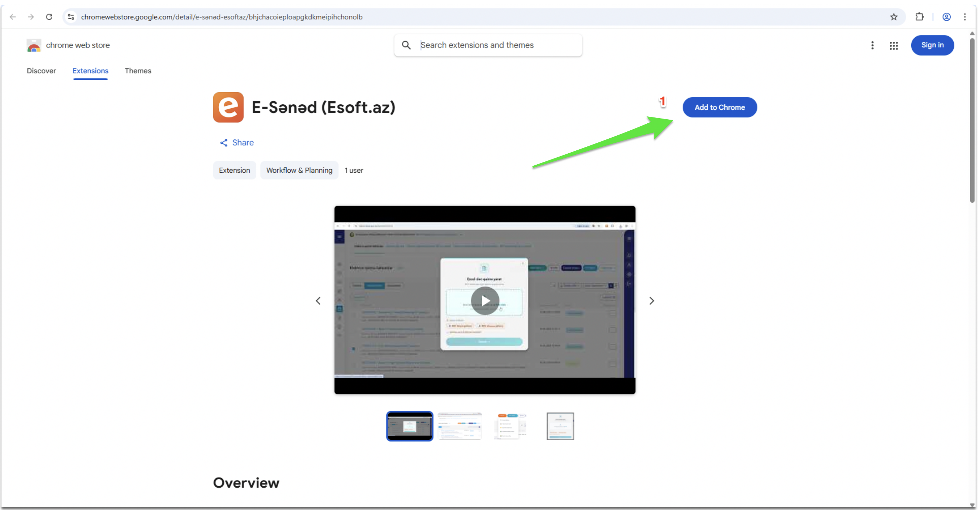Select the fourth screenshot thumbnail

tap(560, 426)
